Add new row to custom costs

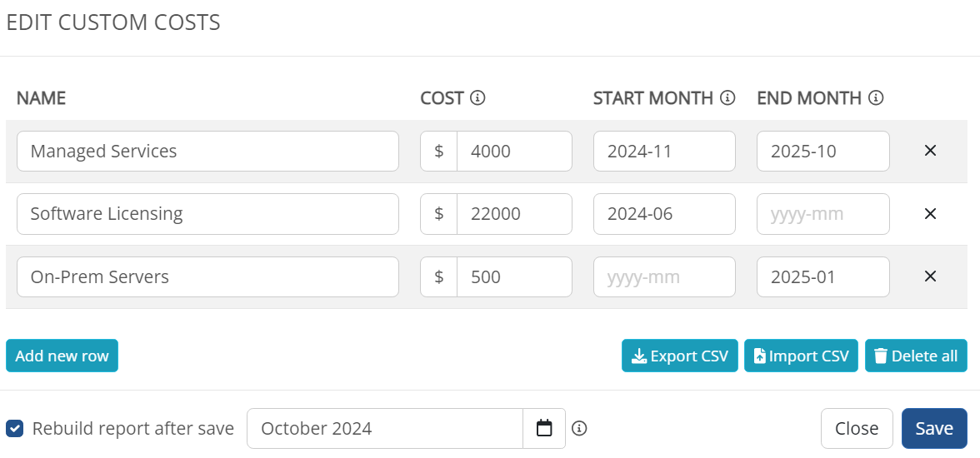coord(62,356)
